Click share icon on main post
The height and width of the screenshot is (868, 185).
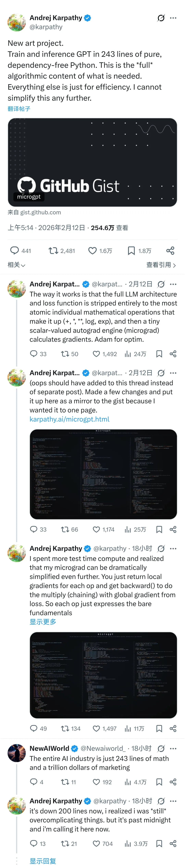coord(170,250)
